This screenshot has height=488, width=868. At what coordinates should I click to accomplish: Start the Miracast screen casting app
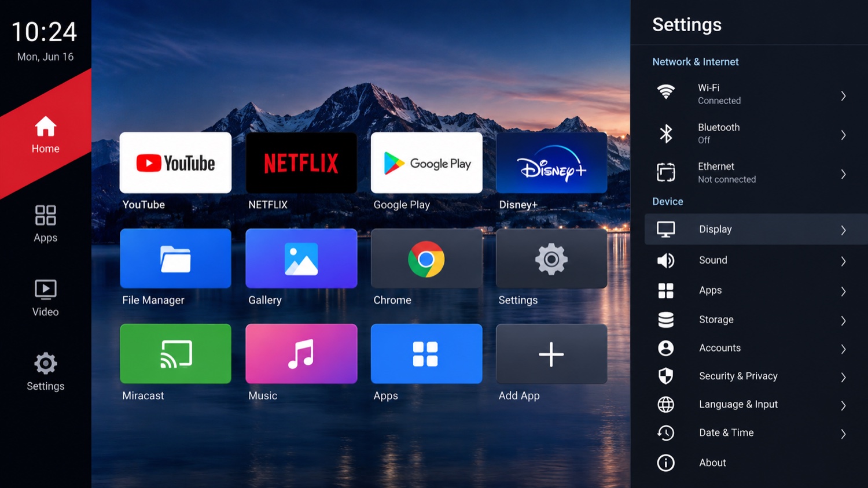pyautogui.click(x=175, y=354)
